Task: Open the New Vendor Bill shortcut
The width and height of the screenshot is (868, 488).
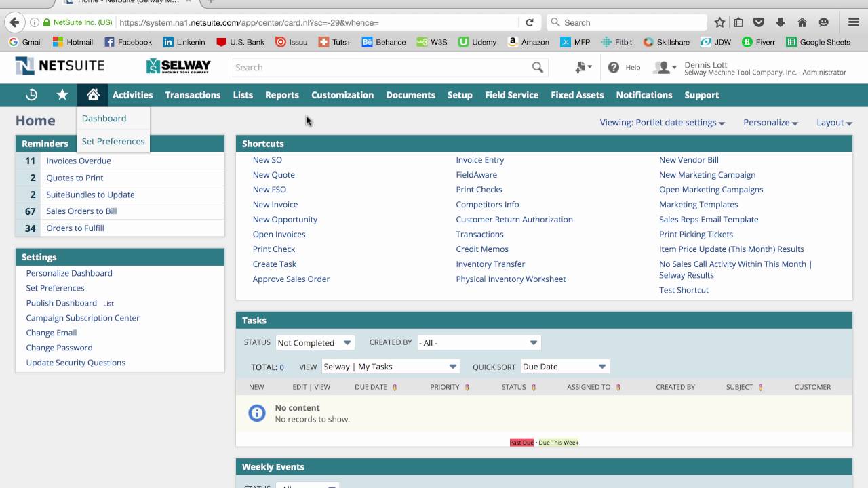Action: [689, 160]
